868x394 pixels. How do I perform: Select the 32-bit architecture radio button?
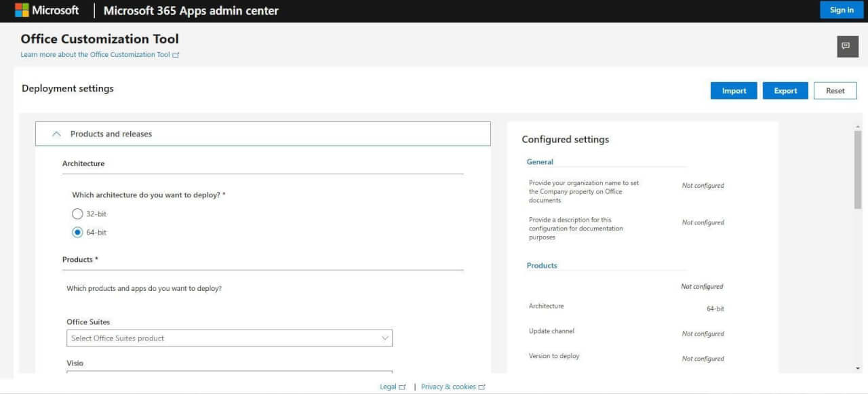coord(77,213)
